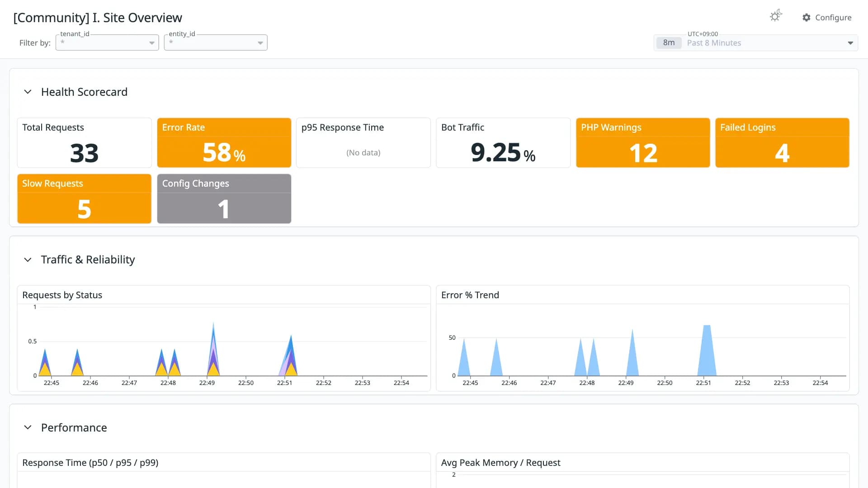Image resolution: width=868 pixels, height=488 pixels.
Task: Click the Config Changes widget showing 1
Action: 224,199
